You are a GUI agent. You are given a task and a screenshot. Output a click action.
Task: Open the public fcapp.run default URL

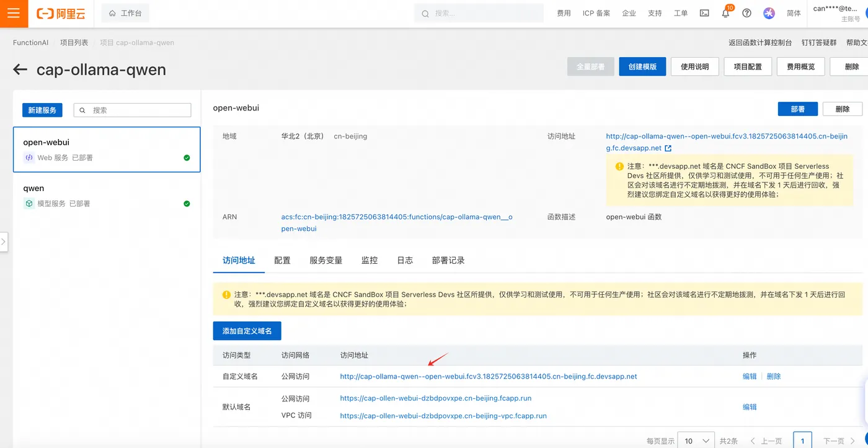436,398
